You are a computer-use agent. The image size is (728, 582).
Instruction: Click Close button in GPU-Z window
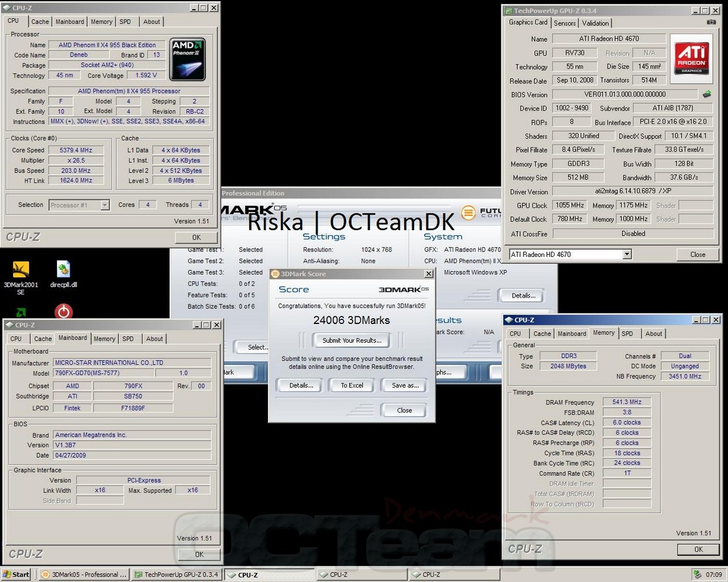click(x=698, y=254)
